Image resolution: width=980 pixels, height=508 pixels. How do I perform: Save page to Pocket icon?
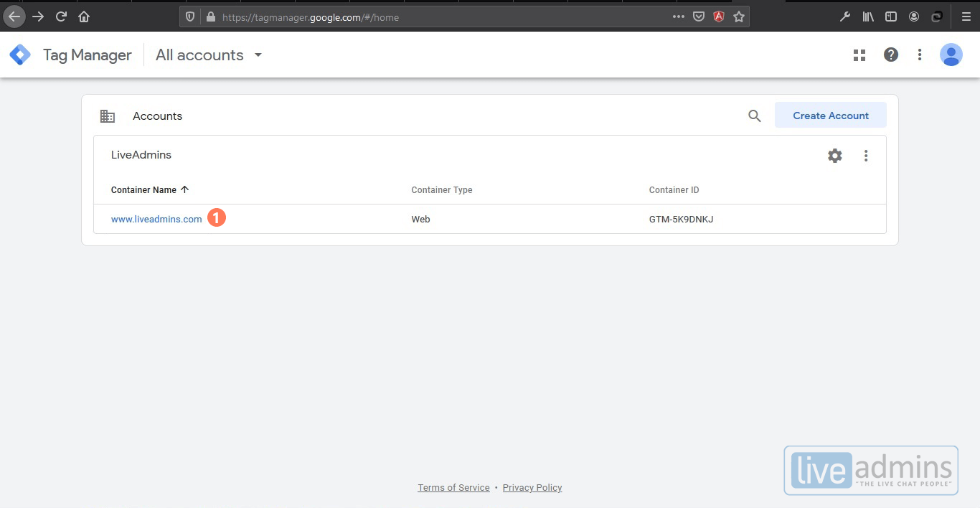click(698, 17)
